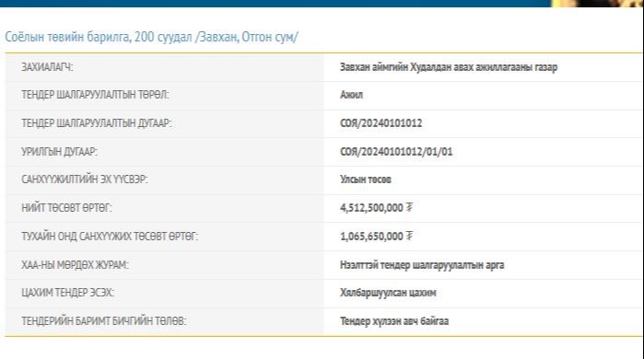Click the Ажил tender type value
644x359 pixels.
(x=351, y=95)
